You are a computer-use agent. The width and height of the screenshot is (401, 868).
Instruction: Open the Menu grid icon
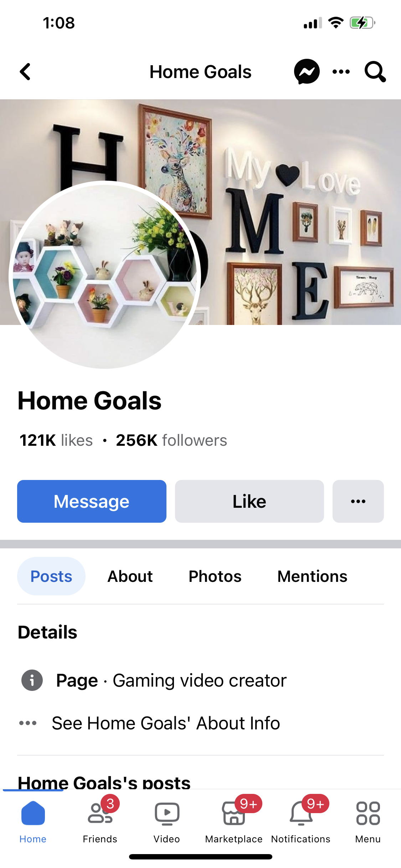(x=368, y=813)
